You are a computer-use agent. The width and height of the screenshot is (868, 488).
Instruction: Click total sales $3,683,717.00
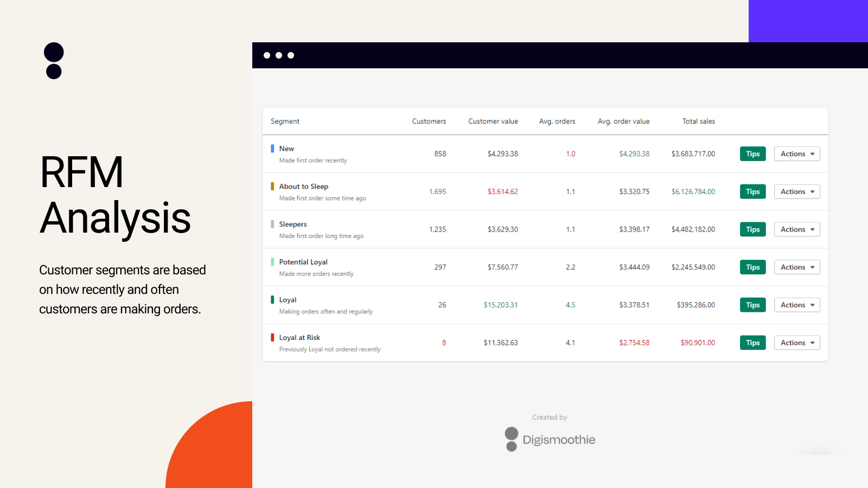[x=693, y=154]
